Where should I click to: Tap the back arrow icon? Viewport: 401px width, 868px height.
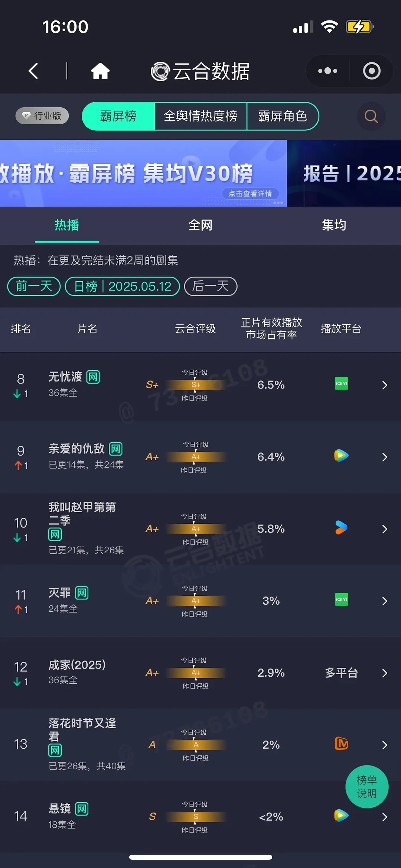tap(33, 71)
